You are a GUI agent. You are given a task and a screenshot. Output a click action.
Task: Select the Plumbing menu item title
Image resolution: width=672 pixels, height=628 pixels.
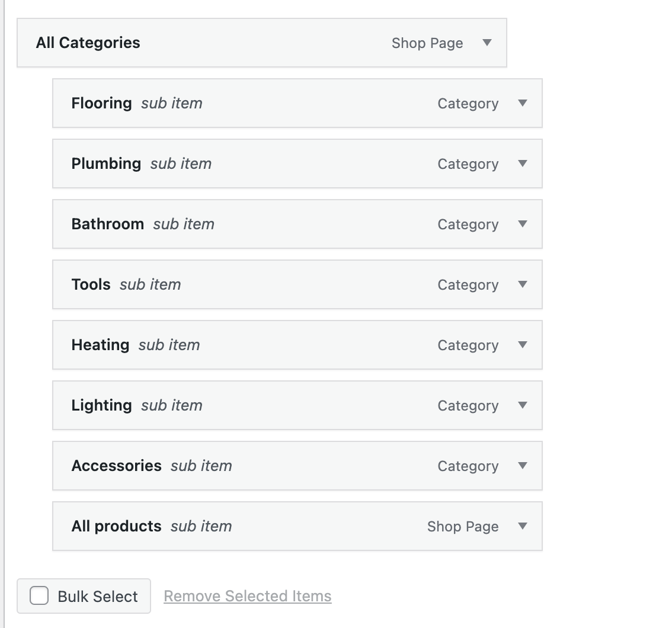click(106, 164)
